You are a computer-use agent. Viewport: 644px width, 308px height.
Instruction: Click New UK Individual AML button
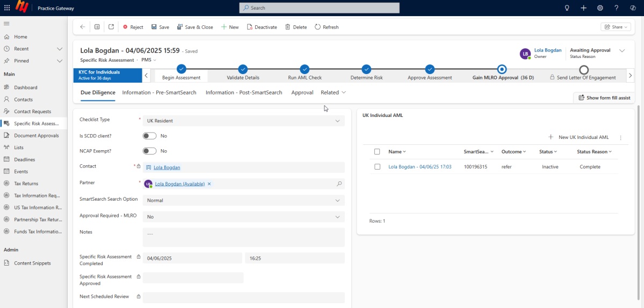[578, 137]
